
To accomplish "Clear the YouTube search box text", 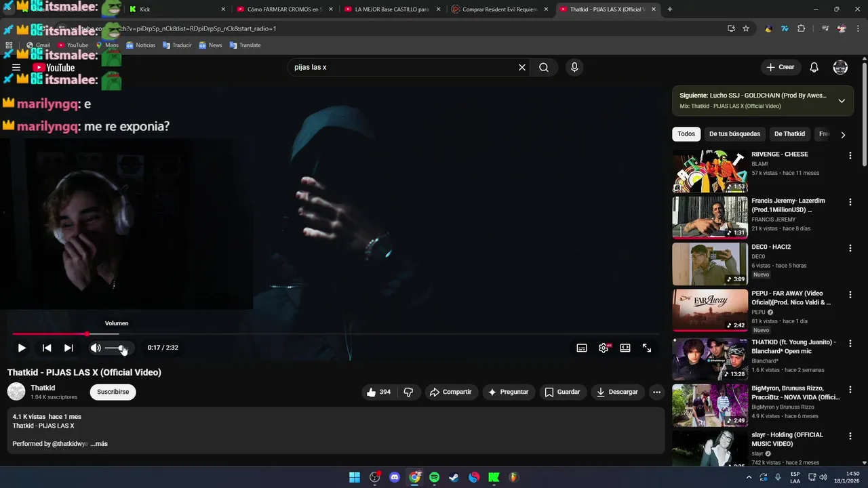I will point(522,67).
